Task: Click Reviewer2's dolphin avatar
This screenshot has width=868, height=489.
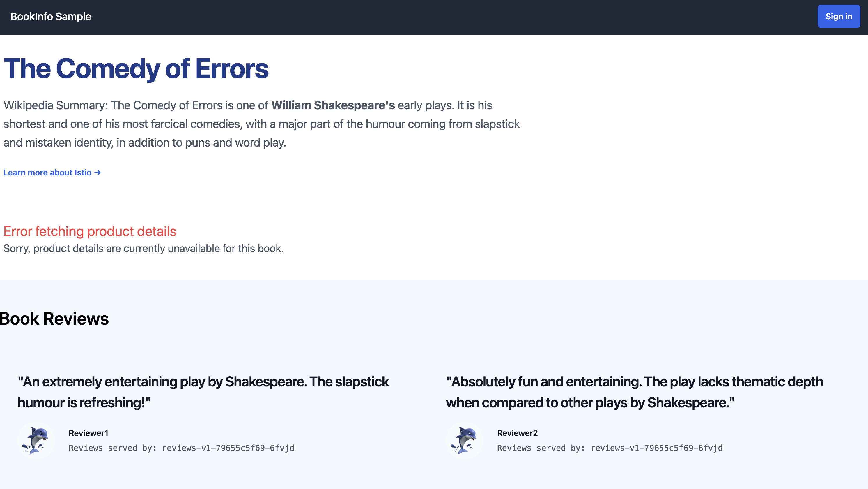Action: pyautogui.click(x=464, y=440)
